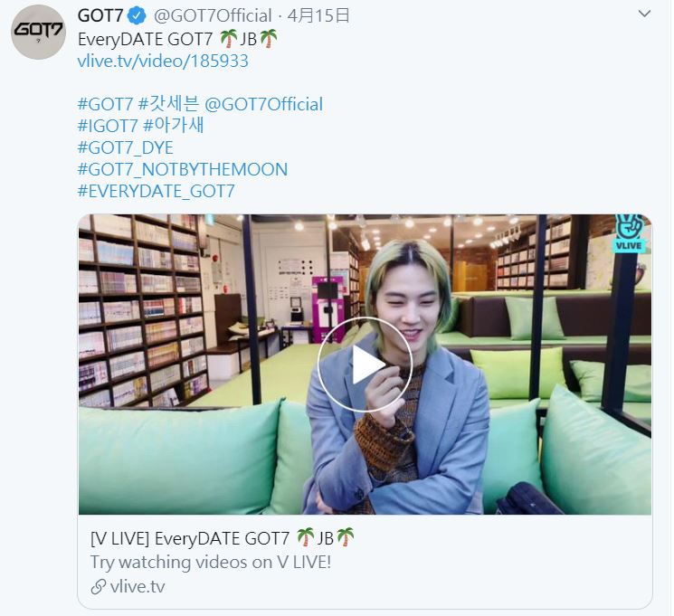
Task: Click the VLIVE logo on video thumbnail
Action: 629,233
